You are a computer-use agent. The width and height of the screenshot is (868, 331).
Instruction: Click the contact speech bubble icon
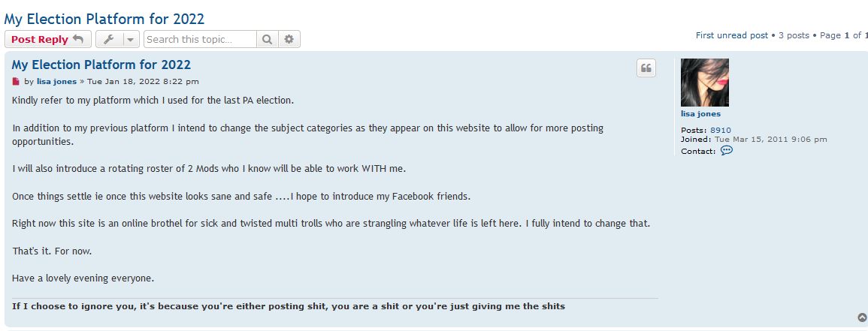[726, 150]
